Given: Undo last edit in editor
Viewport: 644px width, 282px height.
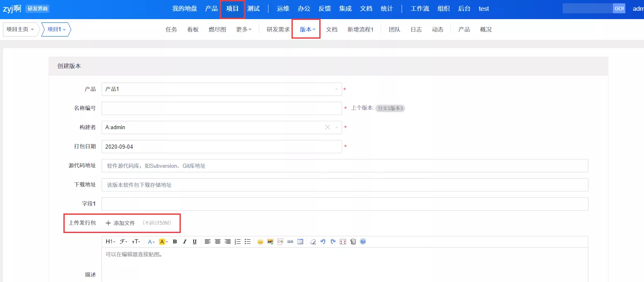Looking at the screenshot, I should click(323, 242).
